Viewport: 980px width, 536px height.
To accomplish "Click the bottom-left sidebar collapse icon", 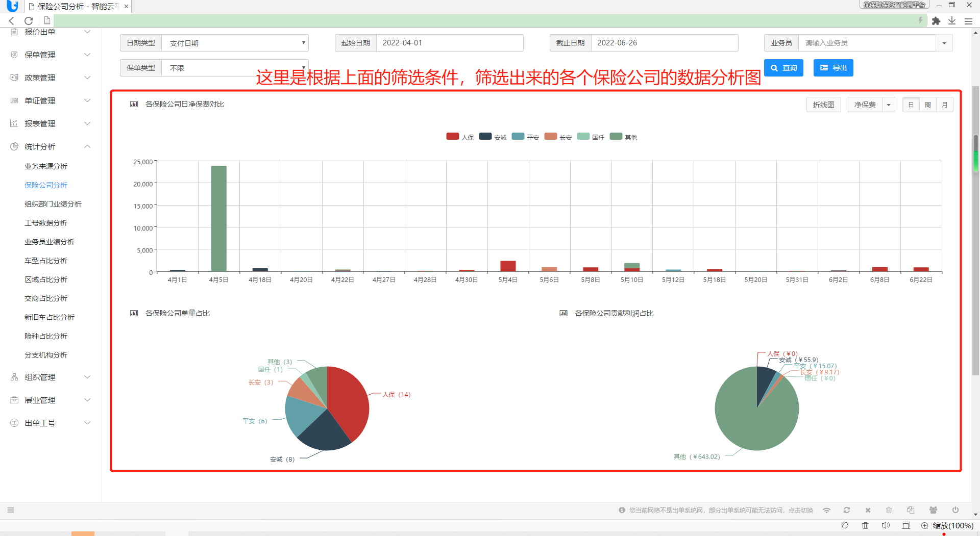I will (11, 510).
